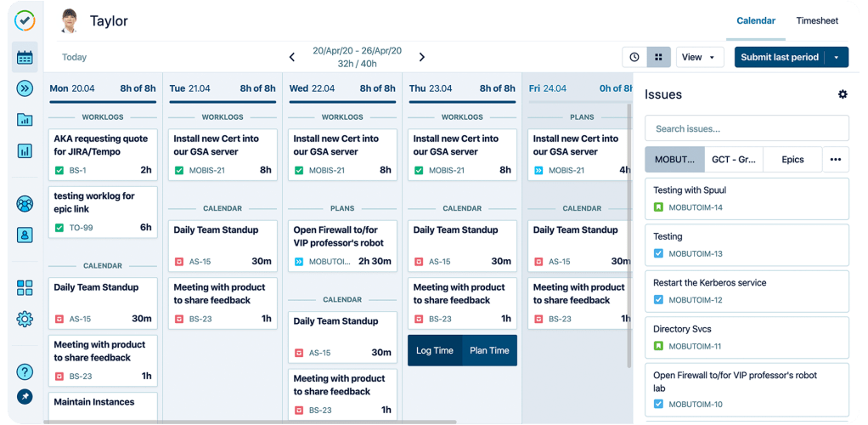Viewport: 868px width, 425px height.
Task: Open the reports chart icon in sidebar
Action: [x=25, y=150]
